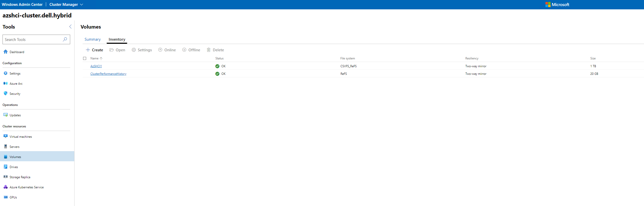
Task: Open the Drives tool
Action: pyautogui.click(x=14, y=167)
